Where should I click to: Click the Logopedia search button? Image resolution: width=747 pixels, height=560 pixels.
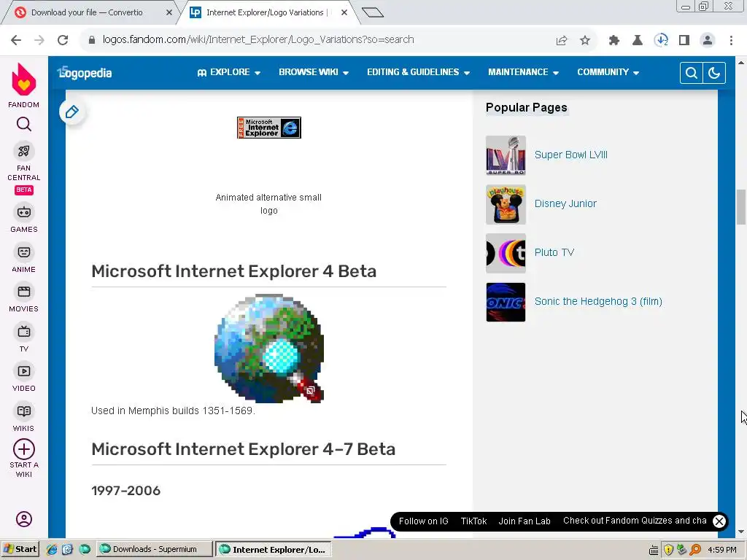click(692, 73)
